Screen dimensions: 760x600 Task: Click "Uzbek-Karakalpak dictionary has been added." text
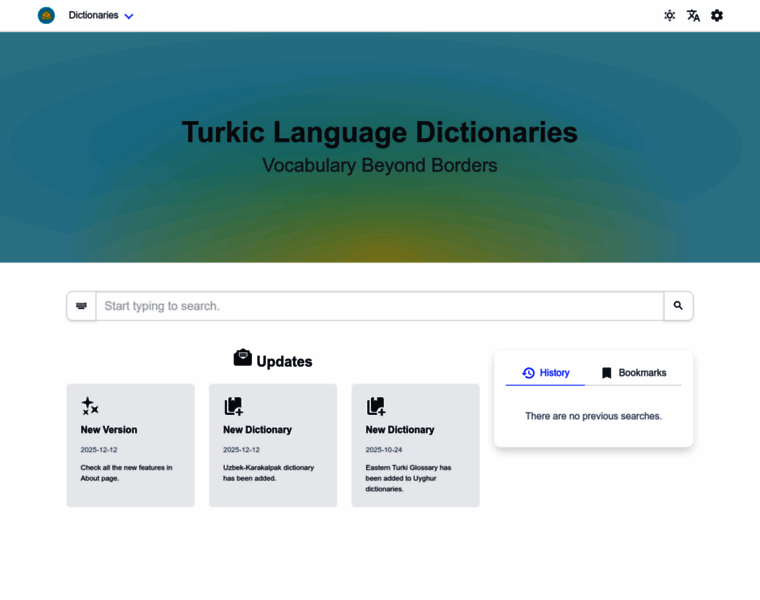(x=269, y=473)
